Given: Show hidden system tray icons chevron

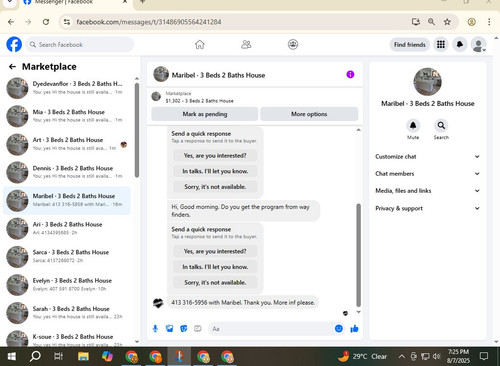Looking at the screenshot, I should 402,356.
